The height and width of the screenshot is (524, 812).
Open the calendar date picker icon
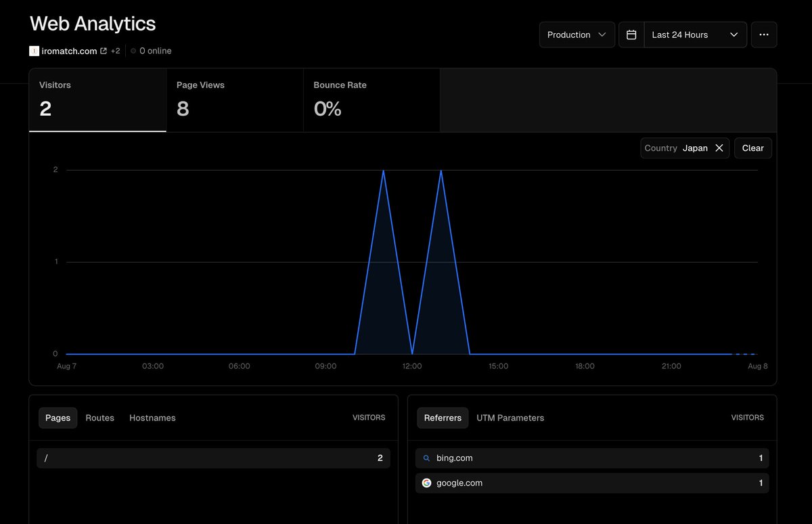click(631, 35)
